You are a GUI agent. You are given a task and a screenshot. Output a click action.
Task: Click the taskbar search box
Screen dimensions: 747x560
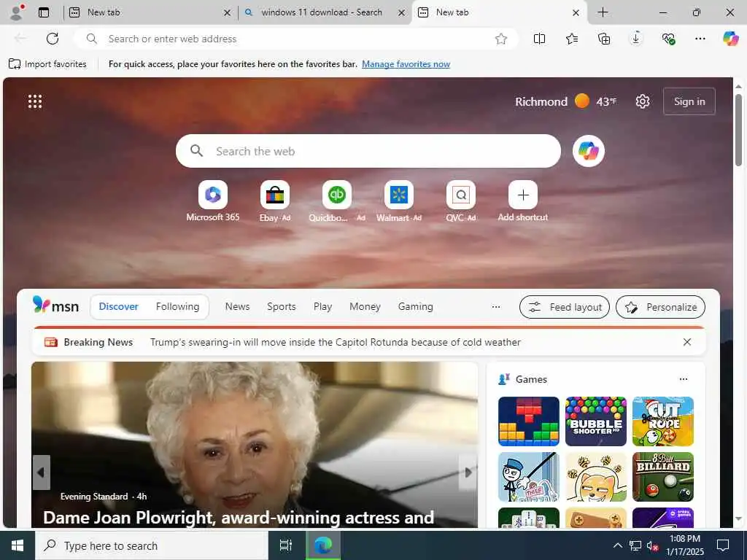[x=152, y=545]
